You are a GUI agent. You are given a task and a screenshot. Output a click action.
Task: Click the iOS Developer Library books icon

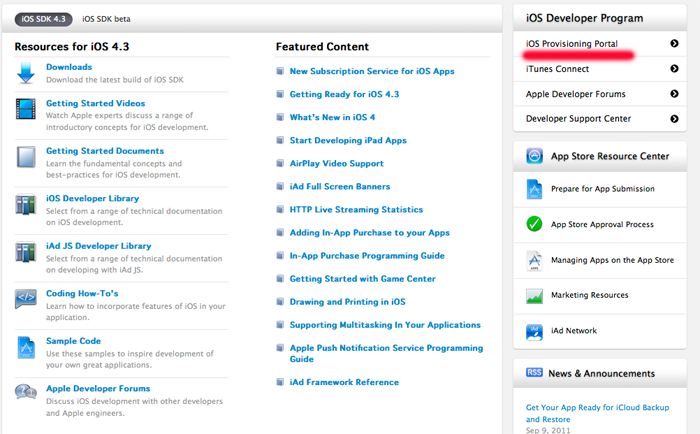pyautogui.click(x=26, y=204)
